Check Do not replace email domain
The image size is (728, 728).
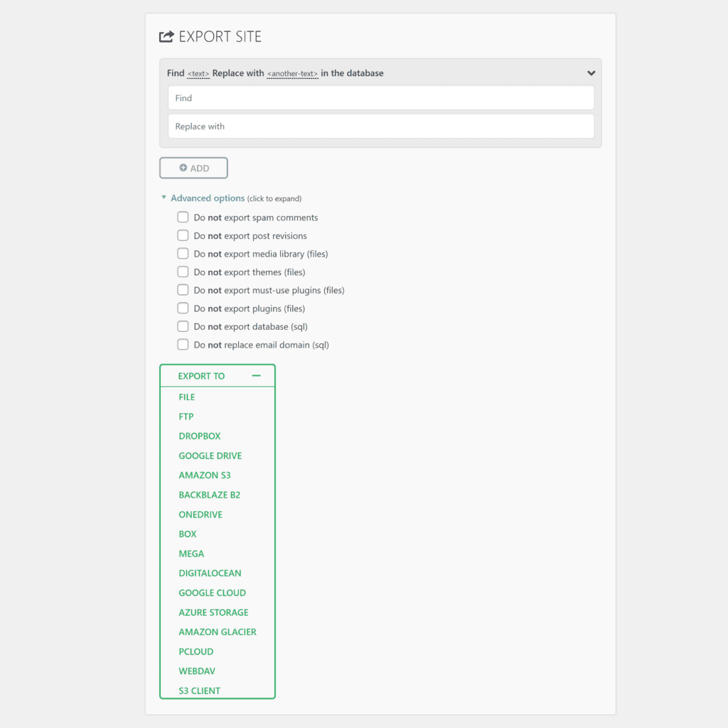tap(183, 345)
